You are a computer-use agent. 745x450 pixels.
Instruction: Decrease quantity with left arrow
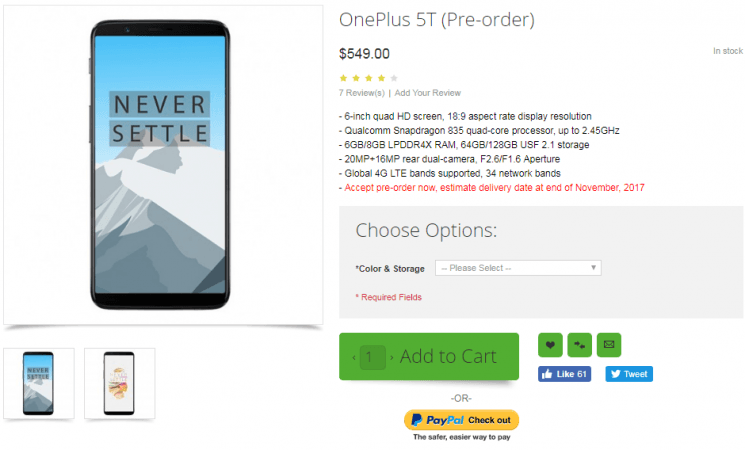[x=354, y=357]
